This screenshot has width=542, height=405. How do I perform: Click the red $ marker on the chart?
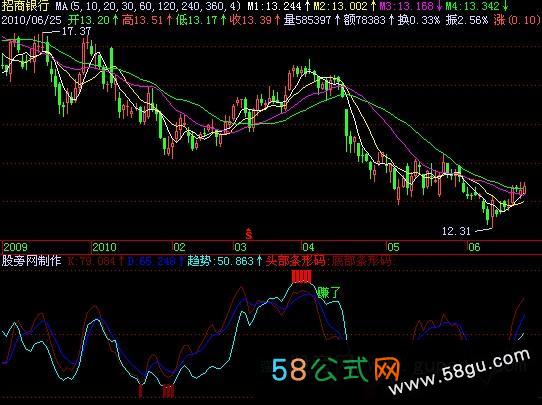(x=249, y=234)
